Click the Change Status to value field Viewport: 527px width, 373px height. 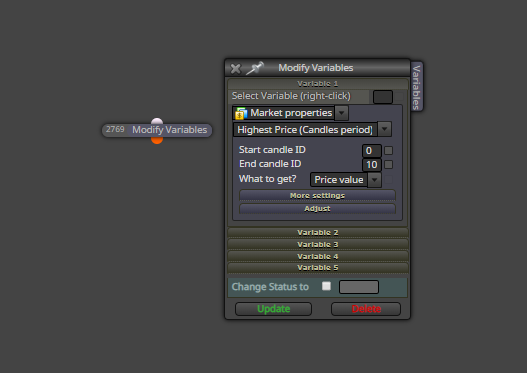point(359,287)
